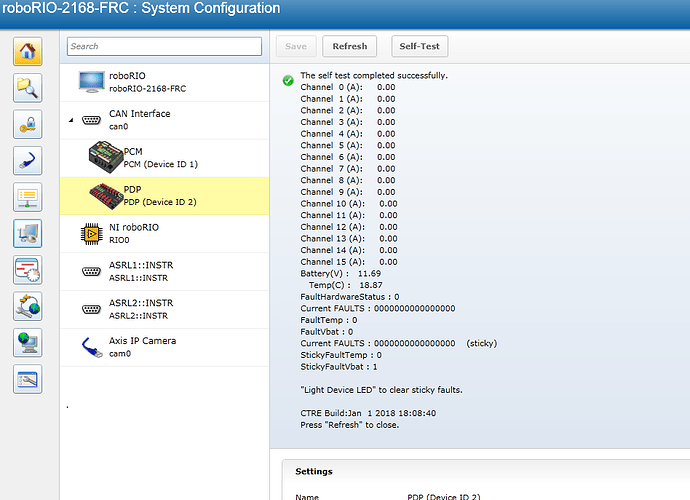Select the ASRL1::INSTR tree row
The image size is (690, 500).
tap(165, 272)
